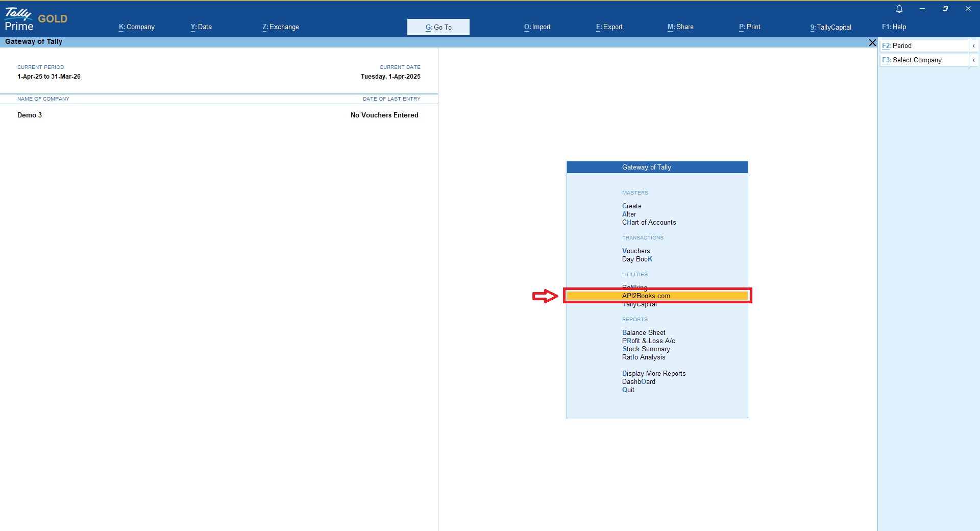
Task: Open the K: Company menu
Action: click(137, 27)
